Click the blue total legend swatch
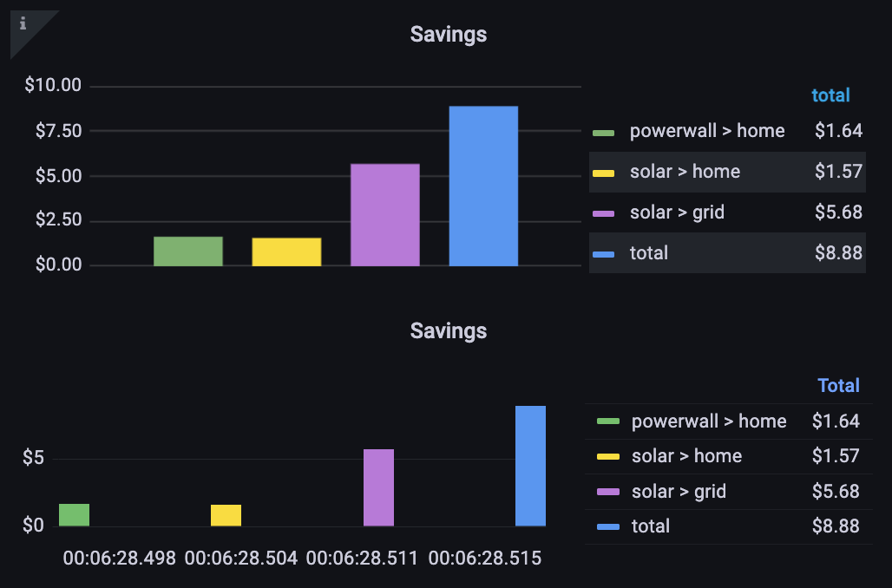This screenshot has width=892, height=588. (602, 253)
